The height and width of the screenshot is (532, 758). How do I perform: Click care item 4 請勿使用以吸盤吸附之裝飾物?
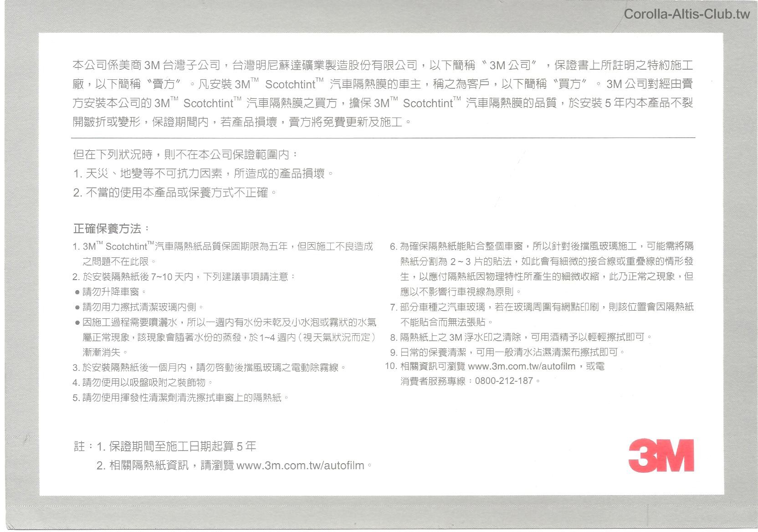pos(143,383)
